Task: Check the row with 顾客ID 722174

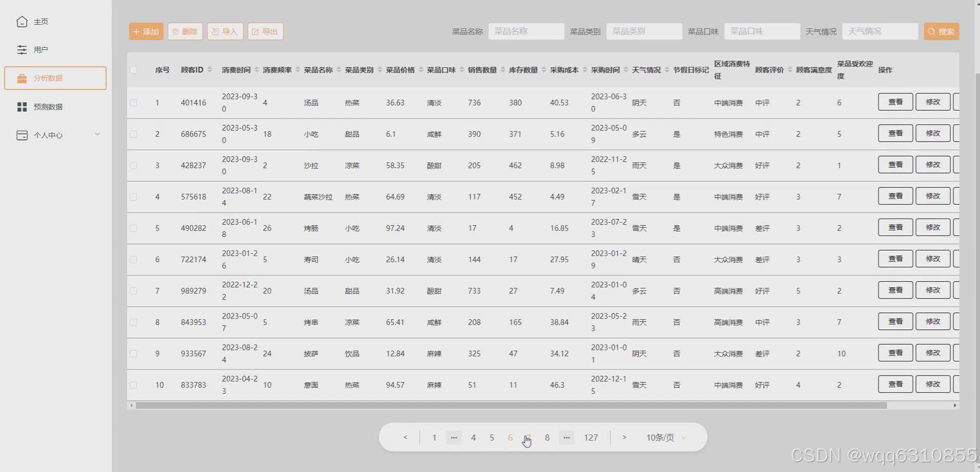Action: pos(133,259)
